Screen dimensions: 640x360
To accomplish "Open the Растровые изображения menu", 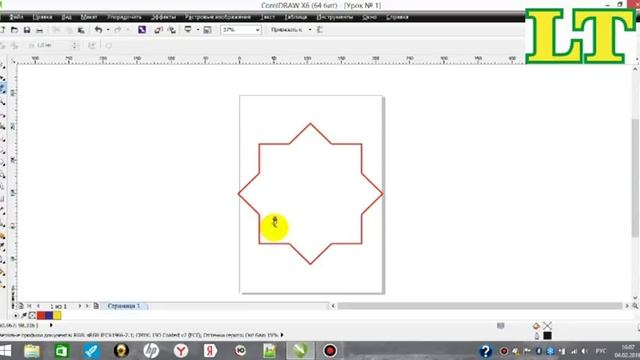I will 218,17.
